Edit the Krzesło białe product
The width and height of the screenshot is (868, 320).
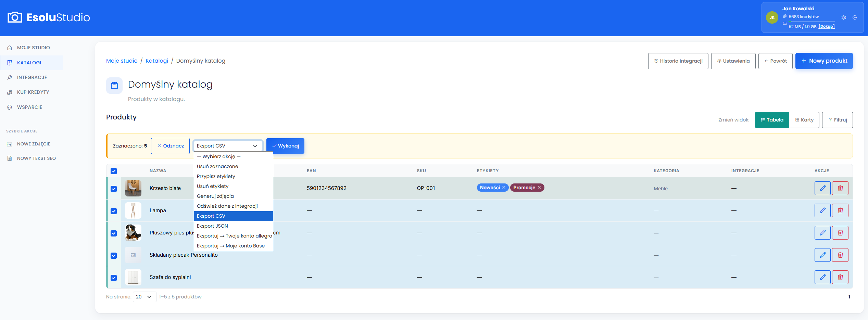(x=822, y=188)
